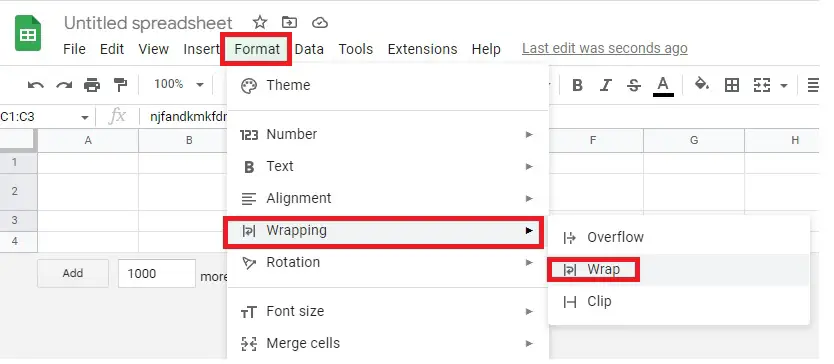Image resolution: width=834 pixels, height=364 pixels.
Task: Open the Last edit was seconds ago link
Action: tap(605, 48)
